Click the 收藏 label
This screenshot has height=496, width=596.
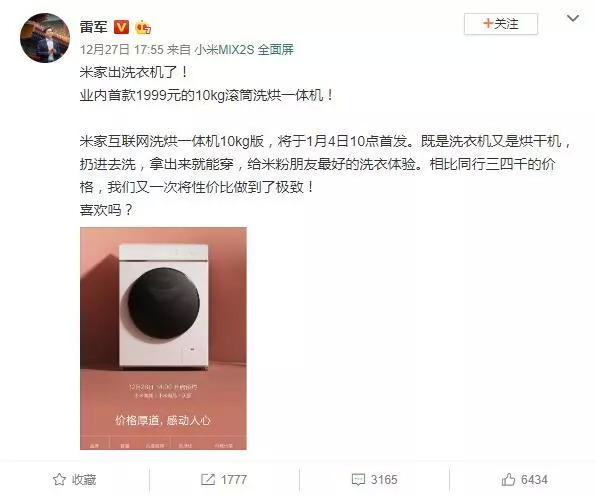click(84, 480)
